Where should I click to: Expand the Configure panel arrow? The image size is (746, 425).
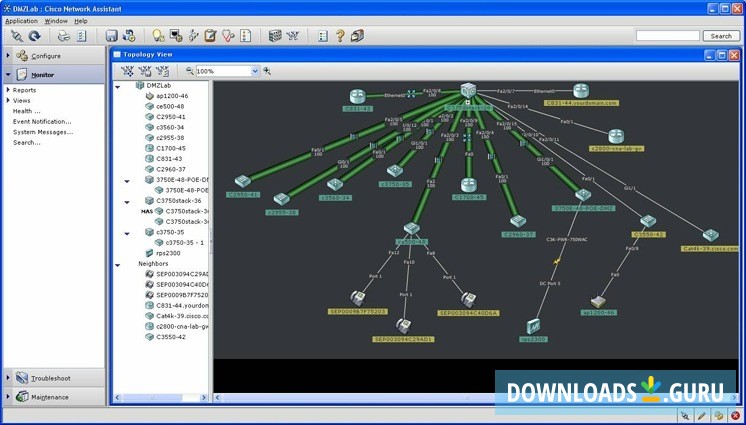click(x=8, y=56)
